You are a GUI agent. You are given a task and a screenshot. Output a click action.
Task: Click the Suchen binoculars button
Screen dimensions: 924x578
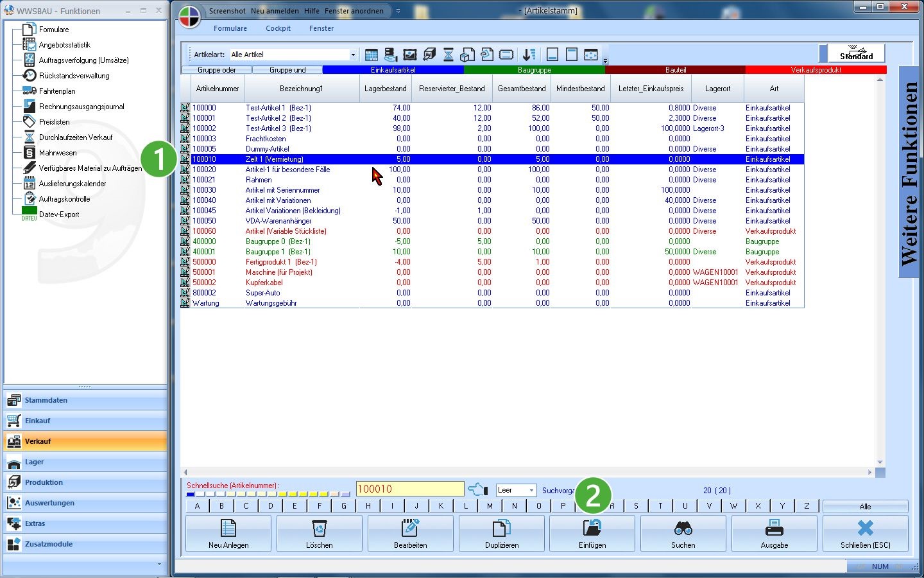tap(683, 534)
